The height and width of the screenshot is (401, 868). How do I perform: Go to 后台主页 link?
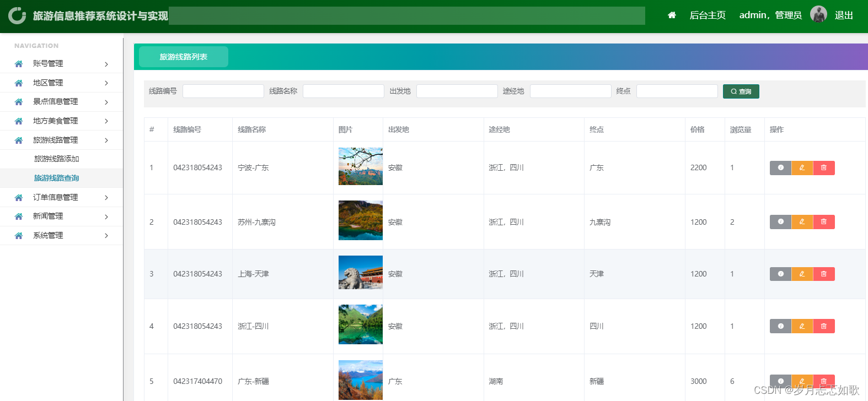click(708, 15)
